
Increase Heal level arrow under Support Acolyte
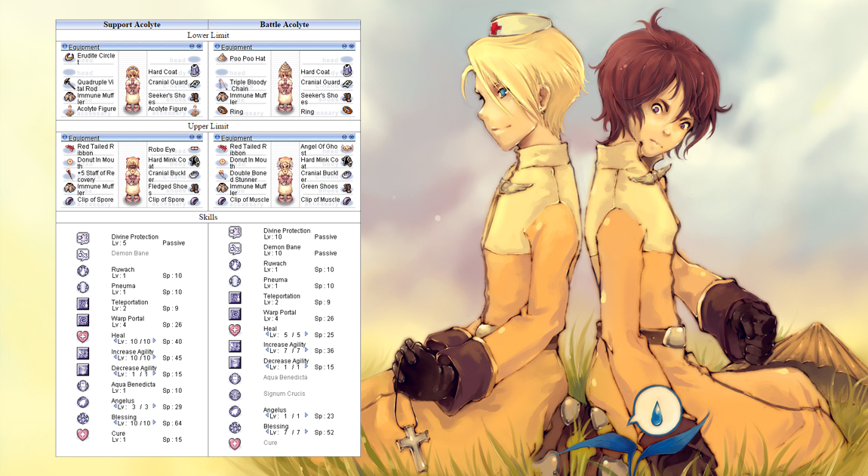click(x=155, y=341)
